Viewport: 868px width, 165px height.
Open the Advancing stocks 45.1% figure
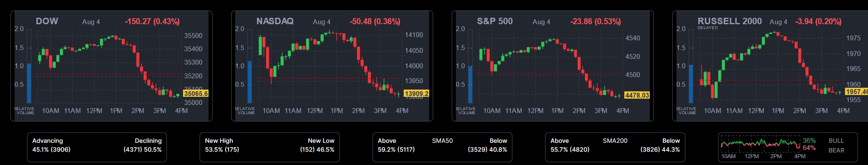[51, 149]
